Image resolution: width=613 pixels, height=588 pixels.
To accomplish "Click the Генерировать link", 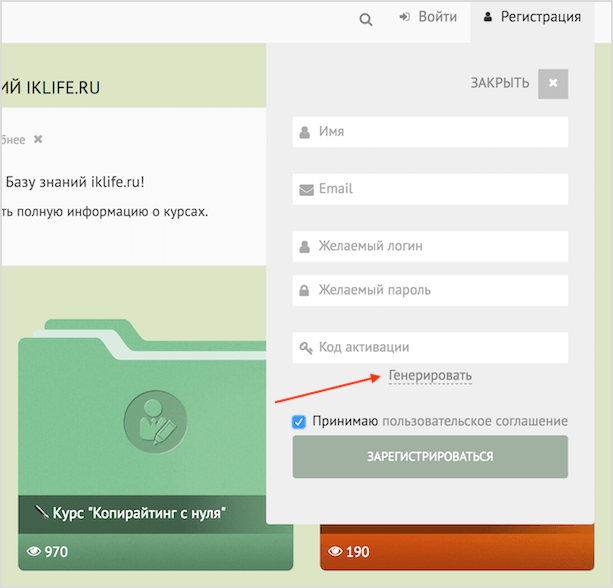I will coord(430,376).
